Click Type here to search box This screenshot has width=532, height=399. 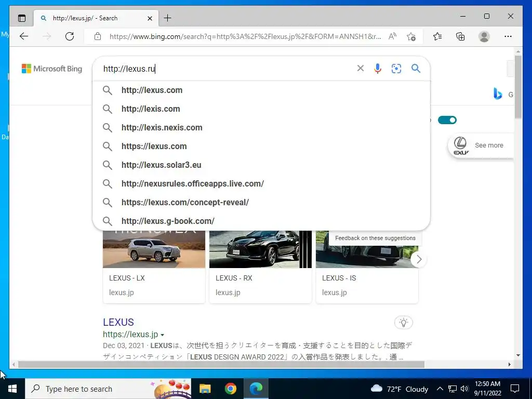(x=108, y=389)
